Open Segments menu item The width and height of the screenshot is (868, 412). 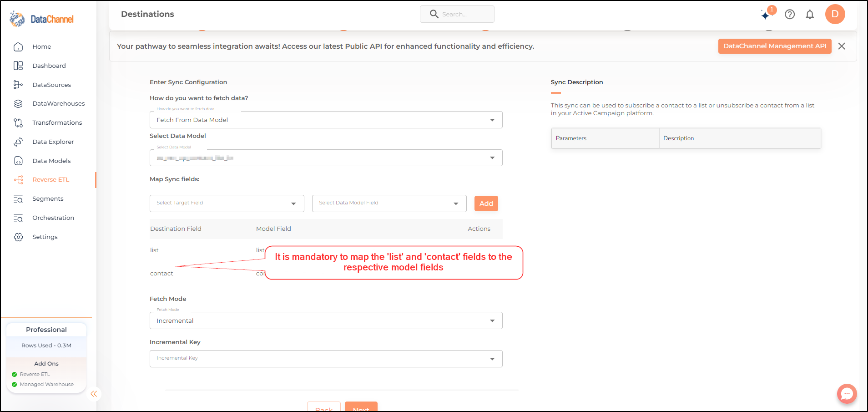pyautogui.click(x=48, y=199)
